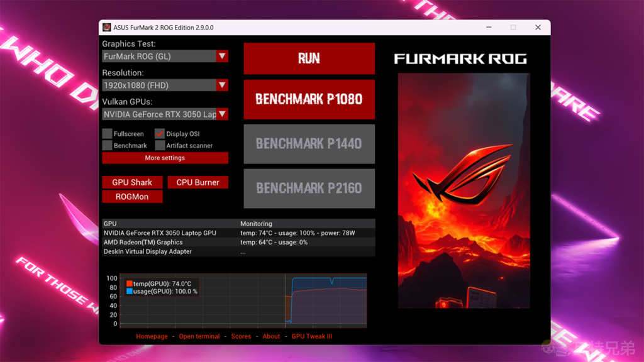The image size is (644, 362).
Task: Open the About link
Action: [x=271, y=336]
